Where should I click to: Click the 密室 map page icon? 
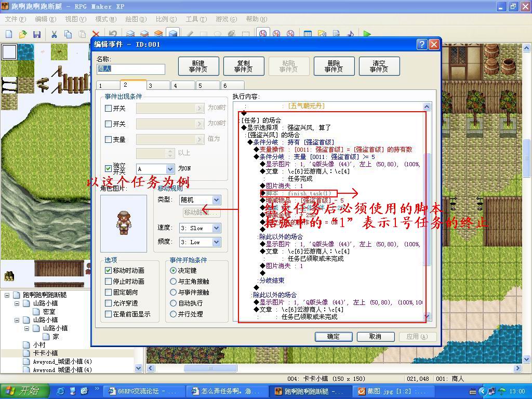[x=36, y=312]
